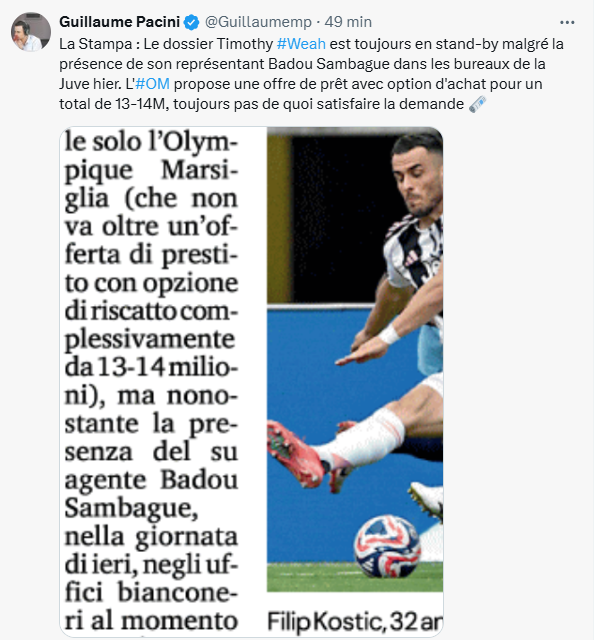Viewport: 608px width, 640px height.
Task: Open the La Stampa article clipping image
Action: 251,382
